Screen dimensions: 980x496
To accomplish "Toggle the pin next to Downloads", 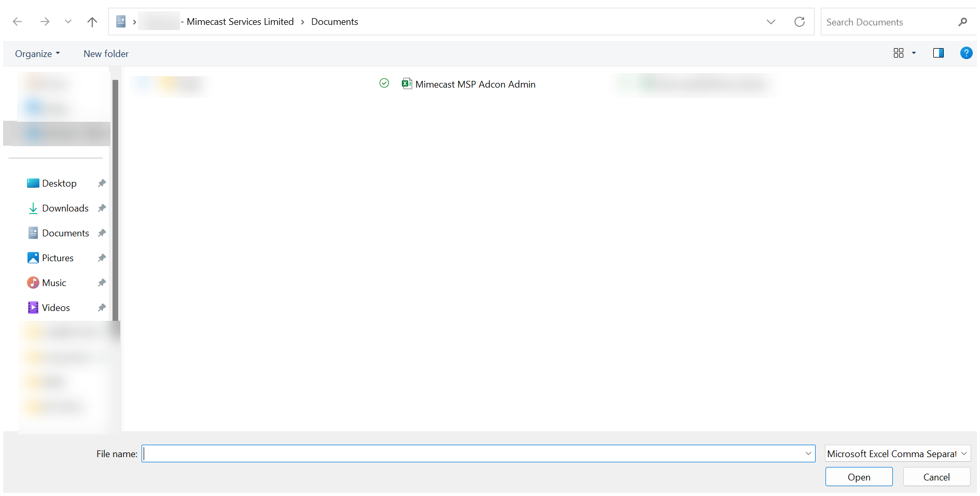I will pyautogui.click(x=102, y=208).
